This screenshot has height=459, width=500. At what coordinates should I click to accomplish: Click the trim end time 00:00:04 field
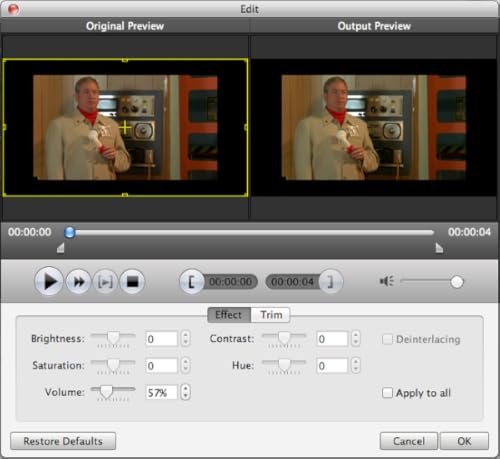tap(292, 282)
